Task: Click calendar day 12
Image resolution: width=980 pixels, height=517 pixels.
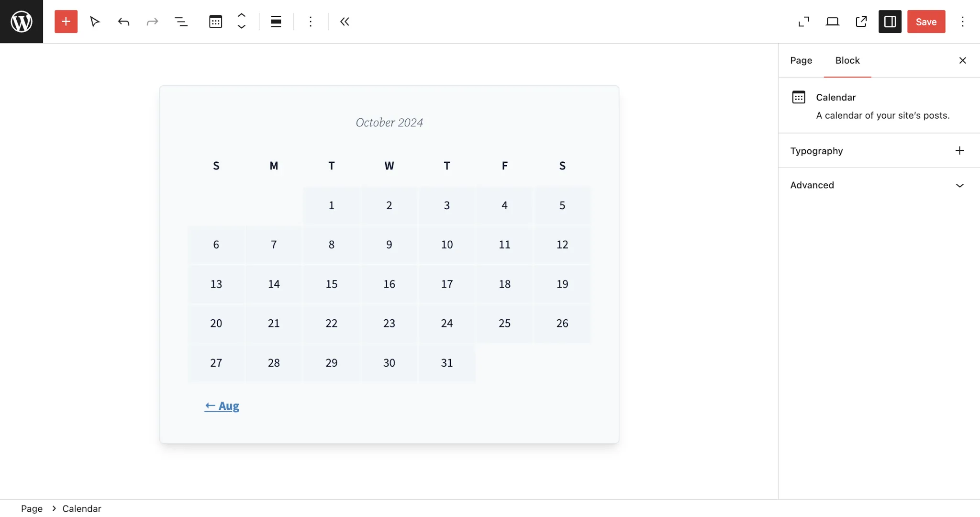Action: tap(562, 245)
